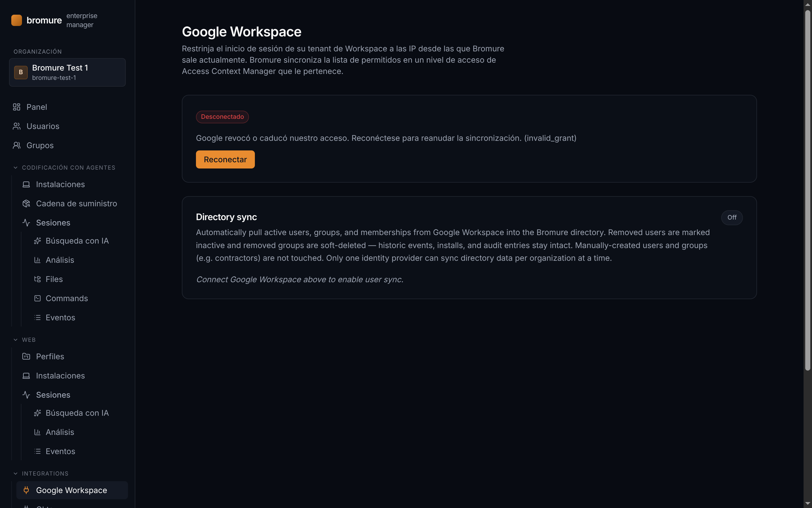Click activity icon for Sesiones under Codificación con agentes
Screen dimensions: 812x508
pyautogui.click(x=26, y=223)
